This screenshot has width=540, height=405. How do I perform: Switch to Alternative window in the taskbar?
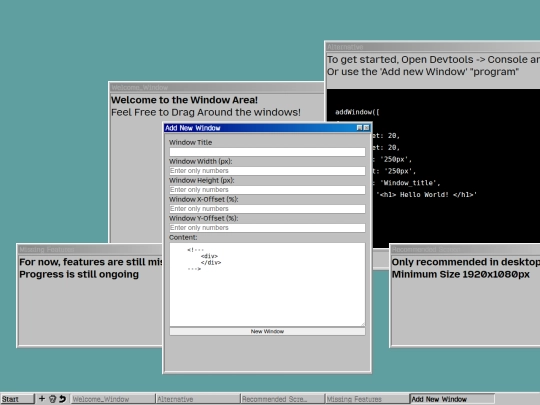point(198,399)
